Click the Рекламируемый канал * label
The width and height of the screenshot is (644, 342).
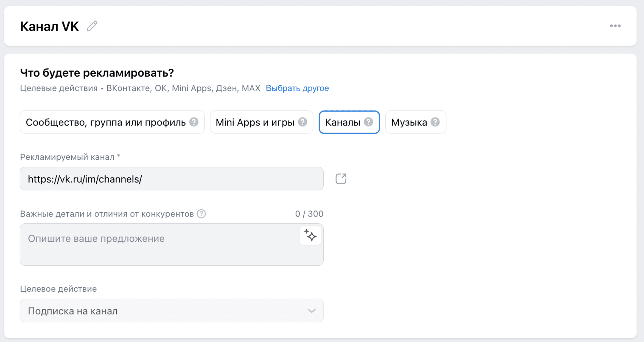click(70, 157)
